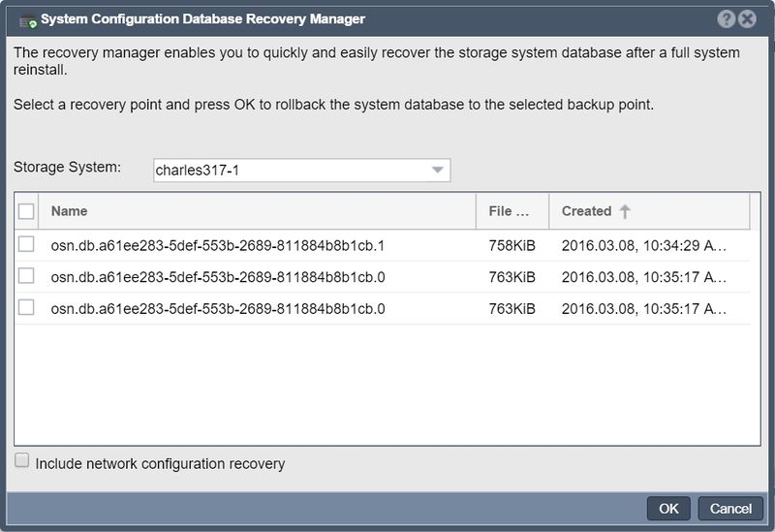The height and width of the screenshot is (532, 775).
Task: Click charles317-1 storage system field
Action: [x=301, y=171]
